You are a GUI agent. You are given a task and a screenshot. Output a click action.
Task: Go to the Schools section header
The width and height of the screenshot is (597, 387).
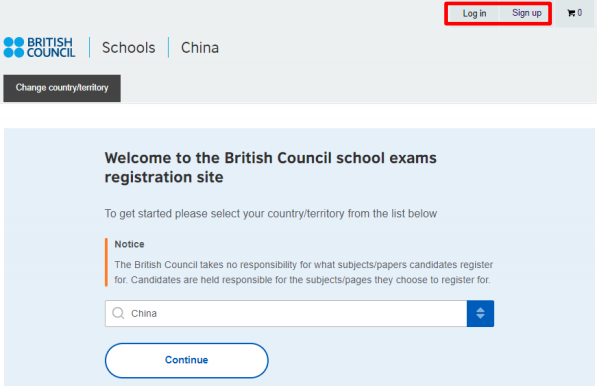[129, 48]
